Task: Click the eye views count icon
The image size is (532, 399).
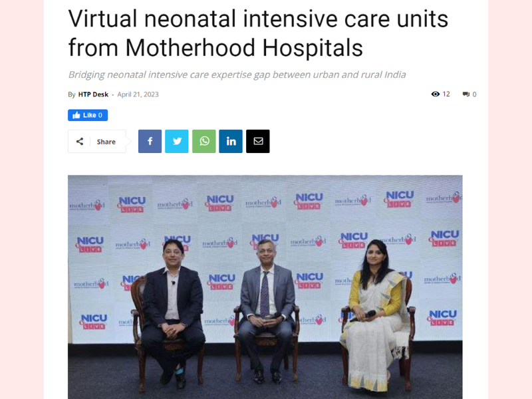Action: tap(436, 94)
